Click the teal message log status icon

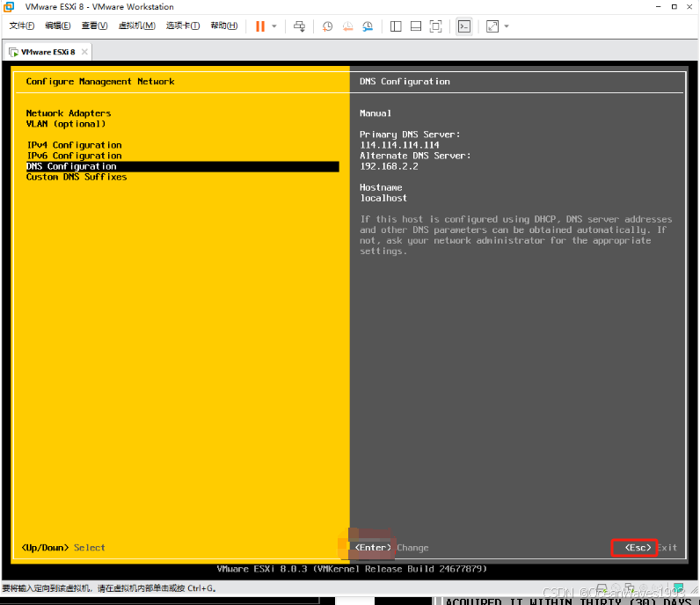(x=678, y=588)
